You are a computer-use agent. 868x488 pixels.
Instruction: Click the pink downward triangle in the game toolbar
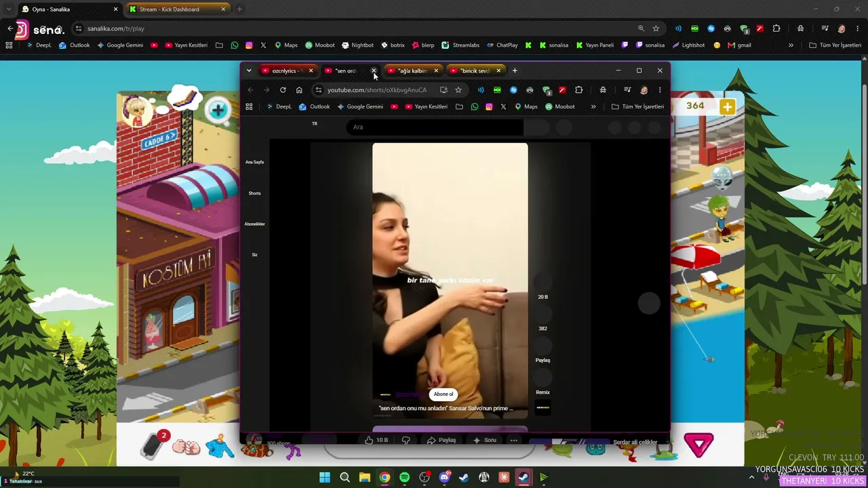tap(698, 445)
